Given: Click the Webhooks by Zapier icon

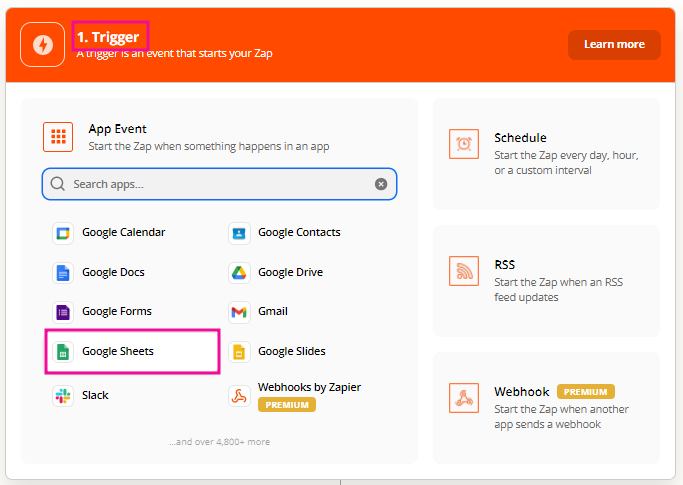Looking at the screenshot, I should point(239,396).
